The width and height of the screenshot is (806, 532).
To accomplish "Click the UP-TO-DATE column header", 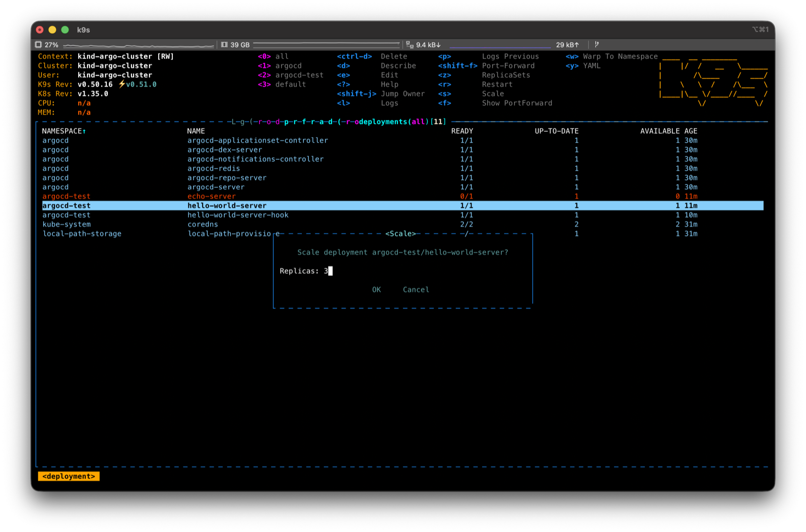I will click(x=556, y=131).
